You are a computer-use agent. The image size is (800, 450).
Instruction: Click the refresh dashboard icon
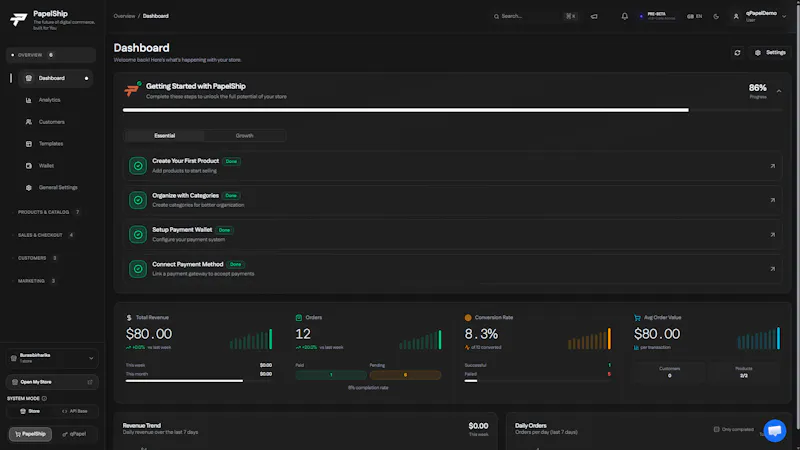point(737,53)
